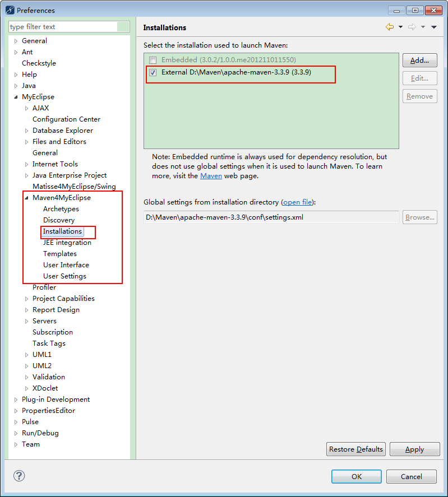
Task: Select UML2 tree item
Action: pyautogui.click(x=42, y=366)
